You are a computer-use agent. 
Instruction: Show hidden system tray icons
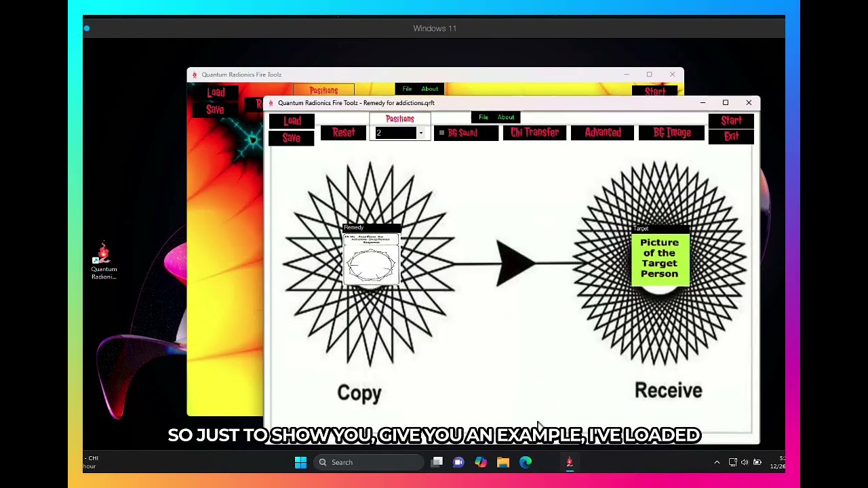717,462
